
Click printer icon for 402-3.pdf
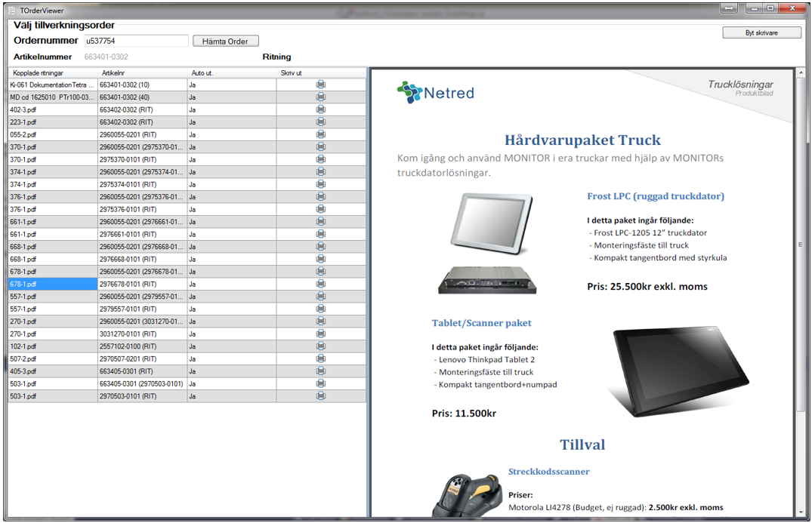tap(321, 109)
